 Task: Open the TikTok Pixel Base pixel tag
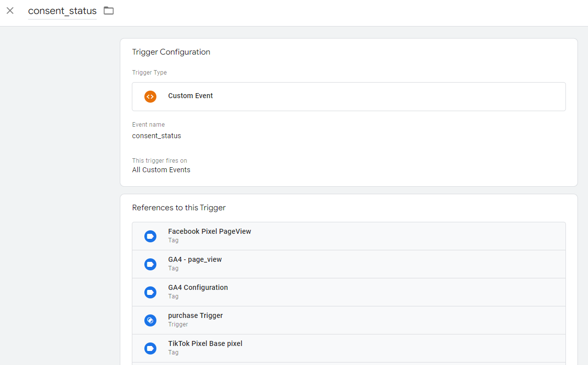coord(349,348)
